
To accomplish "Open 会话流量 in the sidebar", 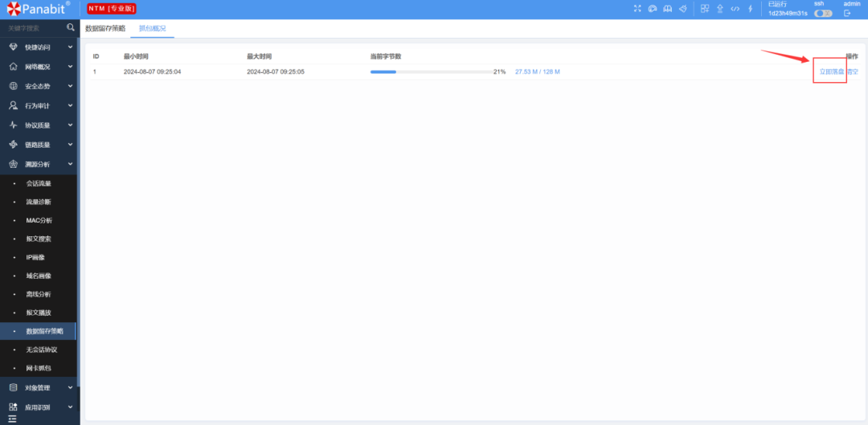I will point(39,183).
